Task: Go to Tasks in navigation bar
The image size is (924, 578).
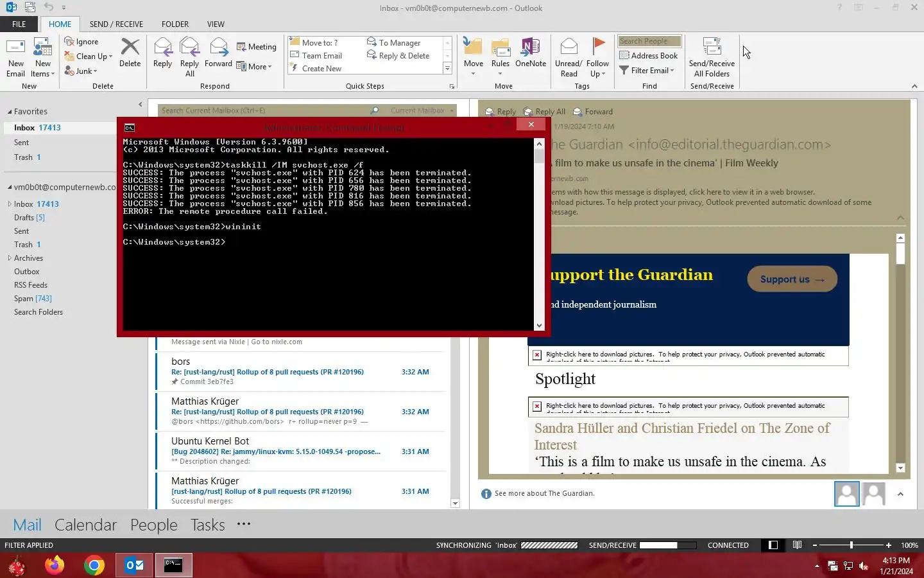Action: click(x=207, y=525)
